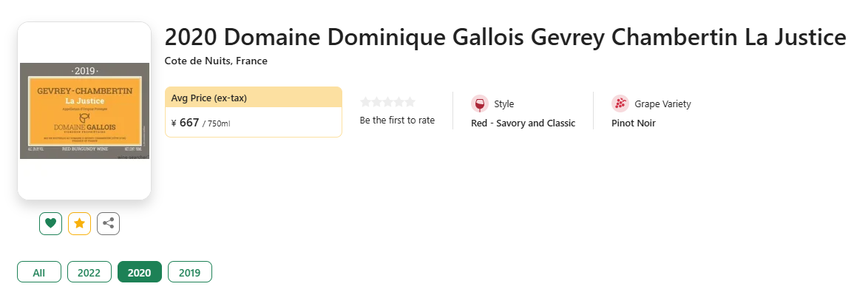Rate the wine one star
Viewport: 868px width, 295px height.
[x=365, y=102]
